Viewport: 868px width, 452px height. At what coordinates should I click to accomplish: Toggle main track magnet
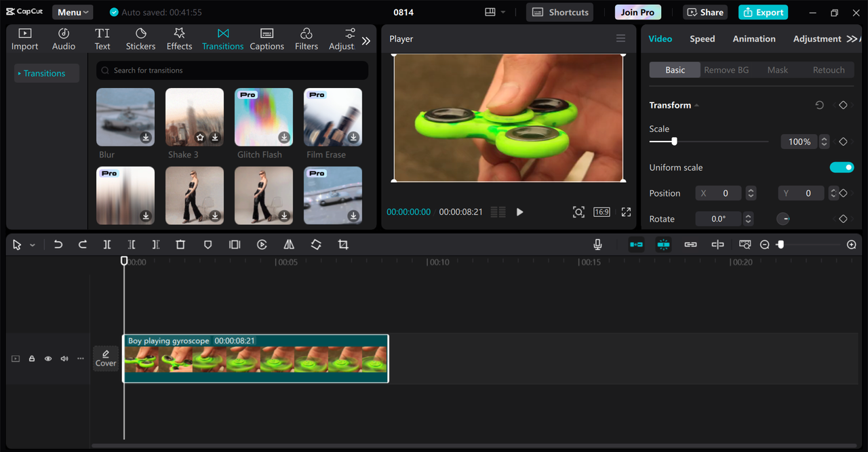click(x=636, y=245)
